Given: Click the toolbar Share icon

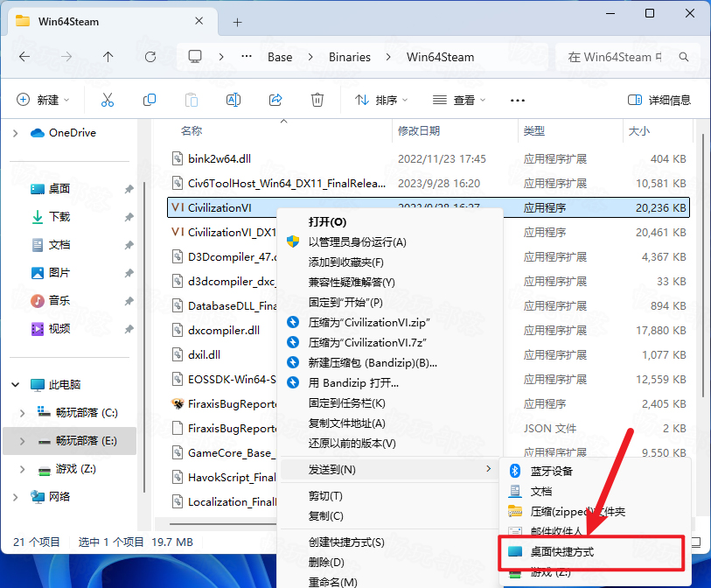Looking at the screenshot, I should 275,100.
